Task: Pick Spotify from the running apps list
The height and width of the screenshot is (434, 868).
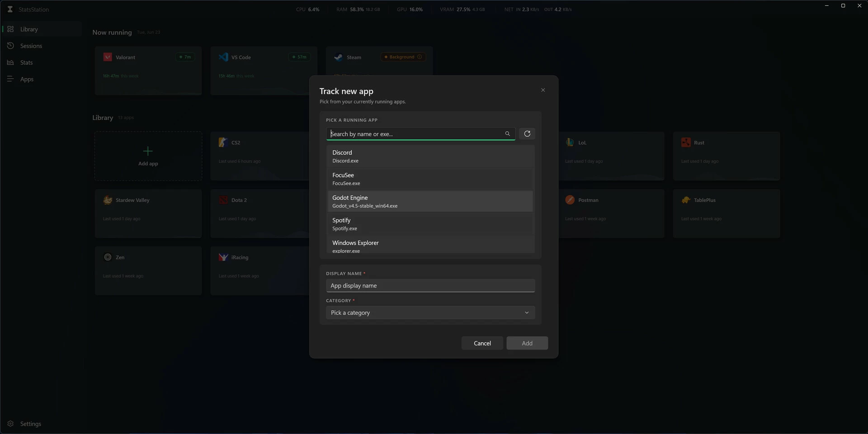Action: 430,224
